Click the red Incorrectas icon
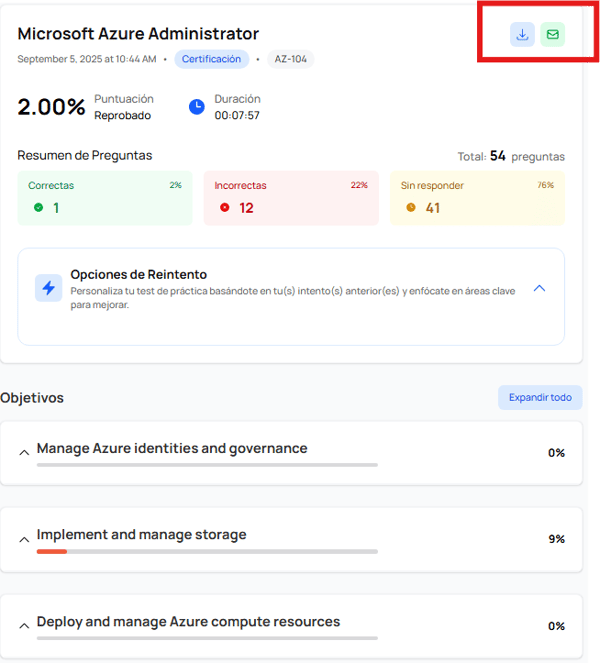The height and width of the screenshot is (663, 600). (224, 208)
